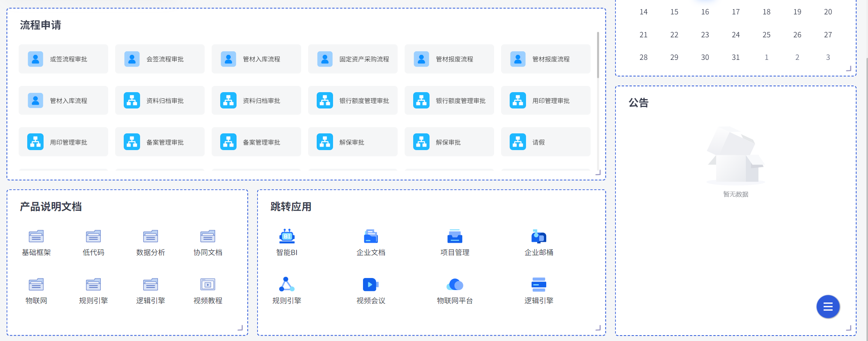
Task: Click the calendar panel corner resize handle
Action: (x=849, y=68)
